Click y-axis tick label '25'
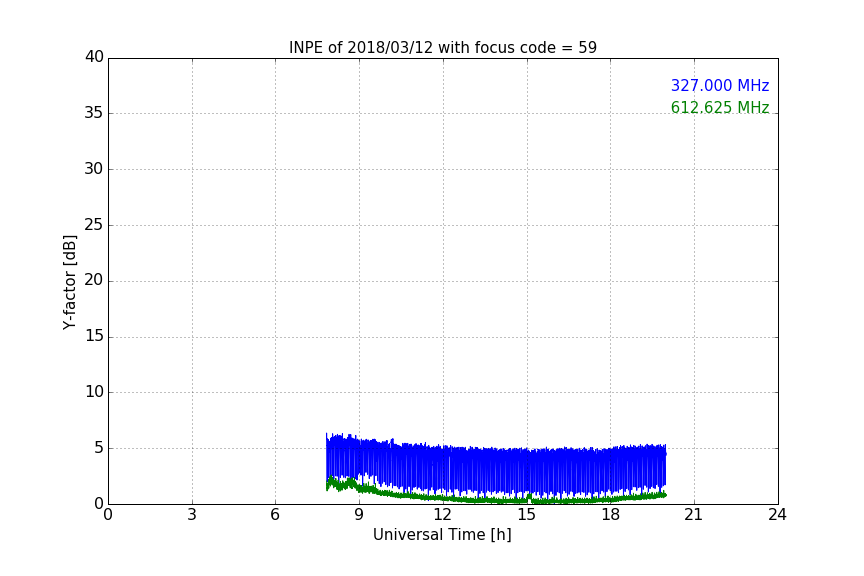The width and height of the screenshot is (864, 576). coord(94,225)
